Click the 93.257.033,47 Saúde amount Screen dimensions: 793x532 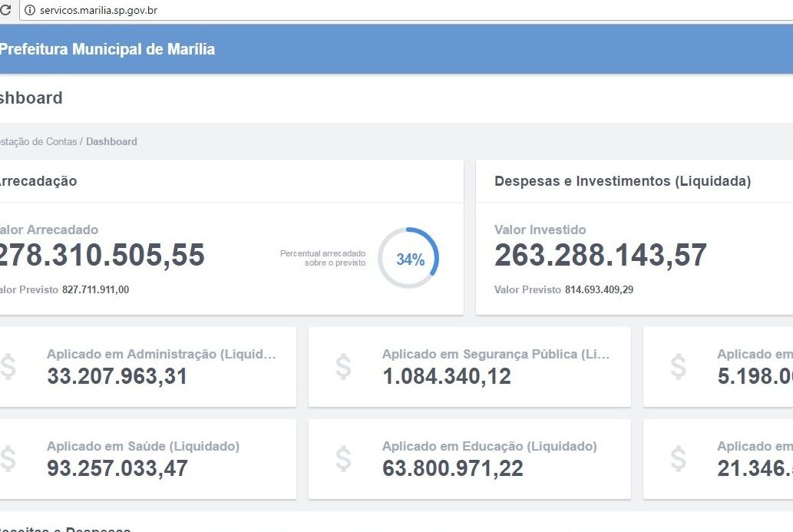[x=117, y=468]
